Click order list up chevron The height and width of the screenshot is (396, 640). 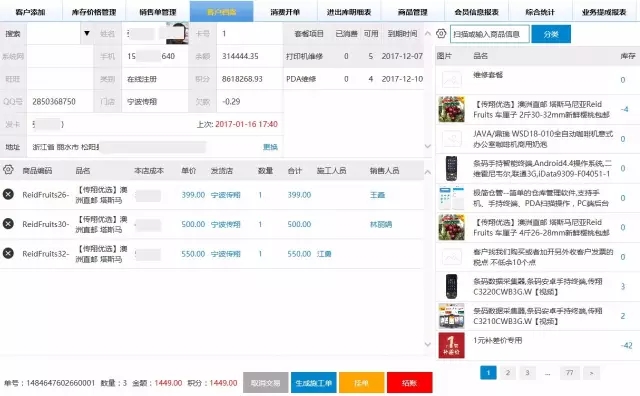[x=427, y=172]
